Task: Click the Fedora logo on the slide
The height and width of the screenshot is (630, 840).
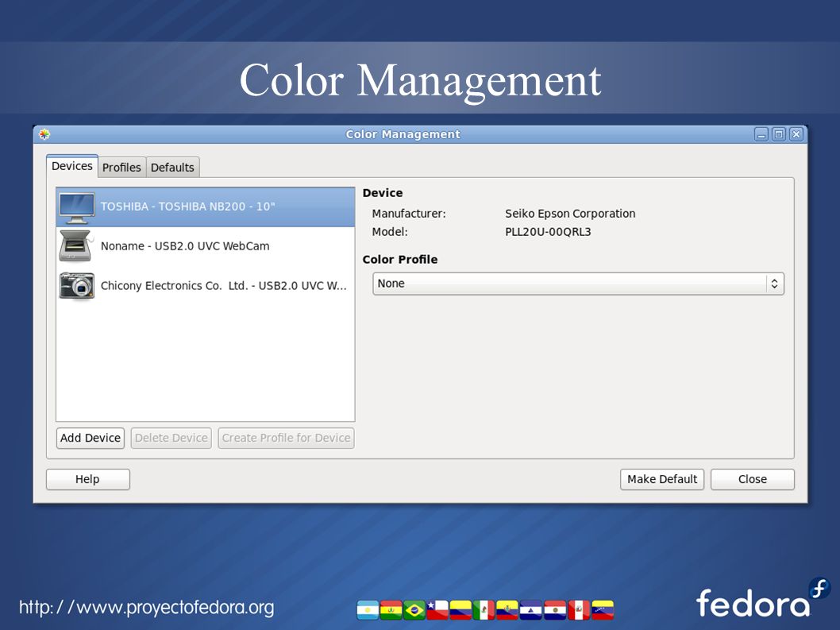Action: pos(764,599)
